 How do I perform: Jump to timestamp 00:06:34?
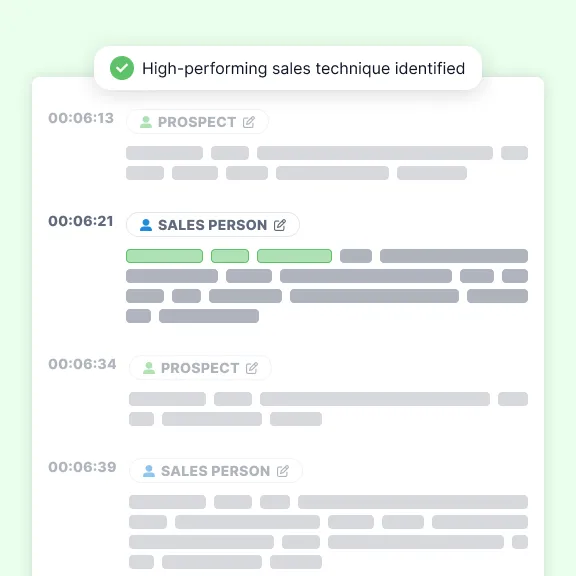pos(82,364)
